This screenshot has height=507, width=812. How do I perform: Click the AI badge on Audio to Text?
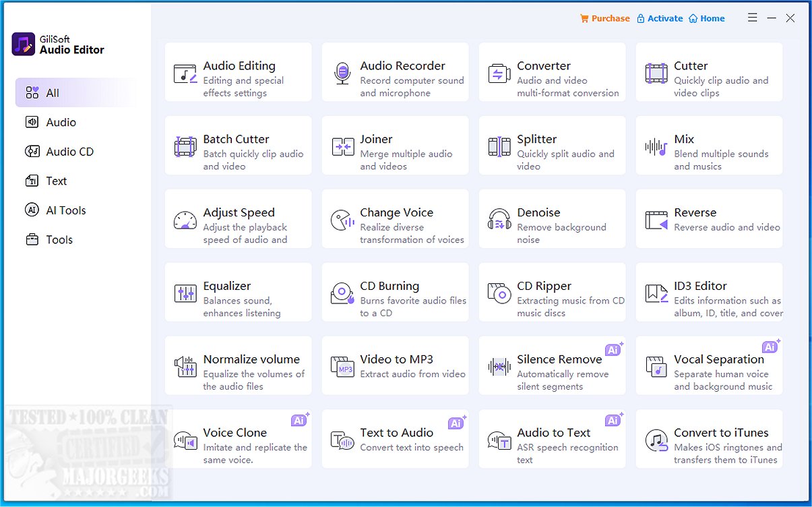614,419
